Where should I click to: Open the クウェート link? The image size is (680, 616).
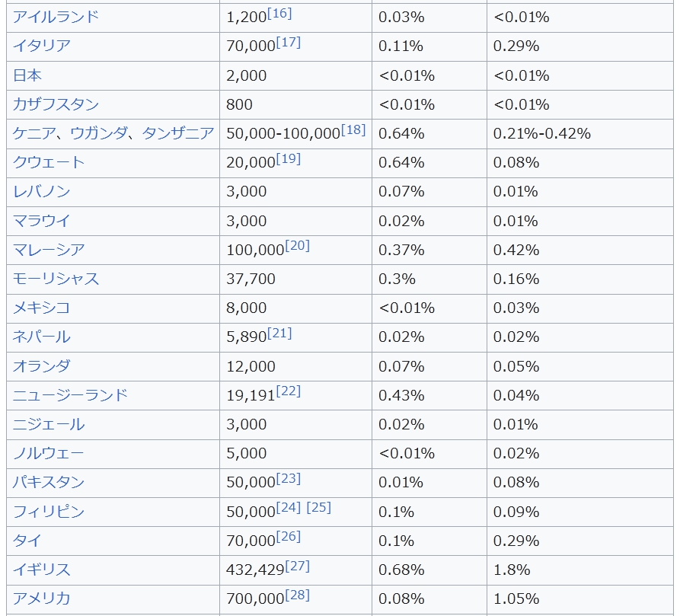pos(49,162)
